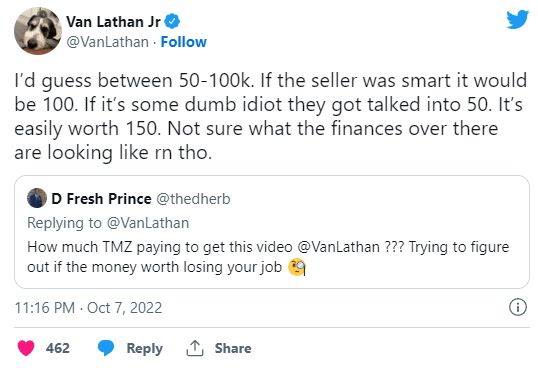Open the 11:16 PM · Oct 7, 2022 timestamp
This screenshot has height=368, width=538.
[x=88, y=308]
